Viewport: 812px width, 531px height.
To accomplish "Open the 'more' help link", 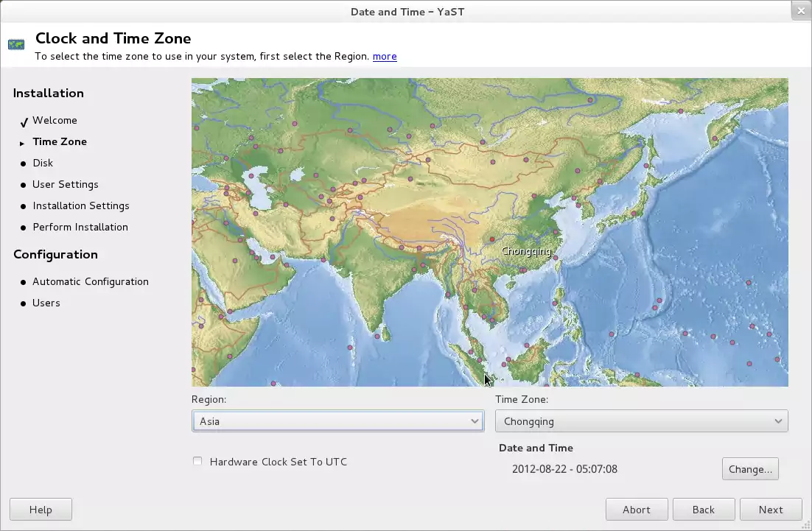I will 385,56.
